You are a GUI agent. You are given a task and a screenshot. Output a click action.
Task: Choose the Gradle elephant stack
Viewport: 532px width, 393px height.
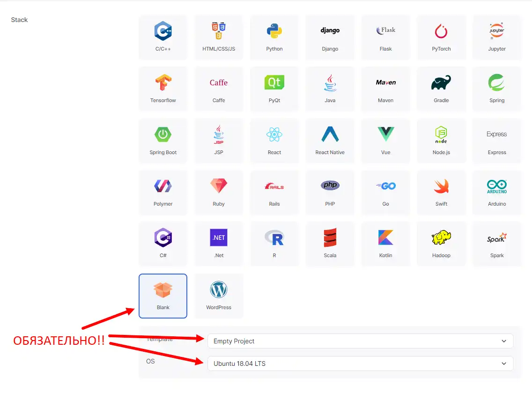pos(441,89)
